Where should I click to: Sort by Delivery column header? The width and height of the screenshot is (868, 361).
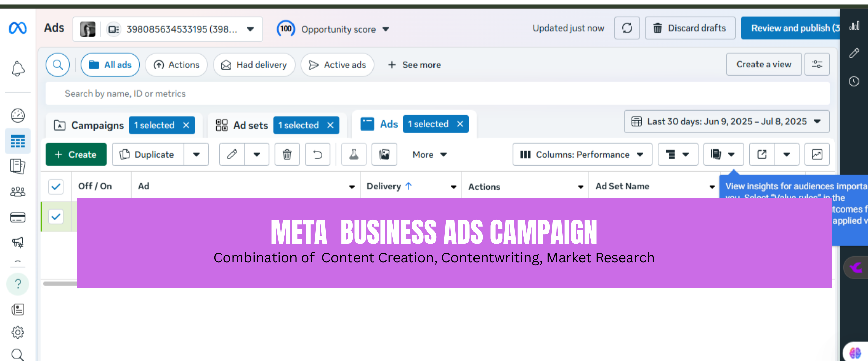pos(389,186)
